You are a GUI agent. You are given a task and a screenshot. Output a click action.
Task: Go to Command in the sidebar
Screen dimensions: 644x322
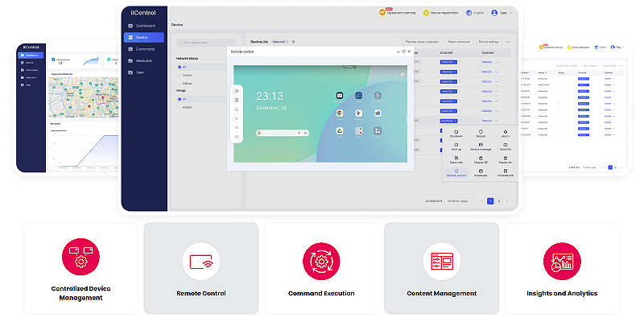coord(145,48)
